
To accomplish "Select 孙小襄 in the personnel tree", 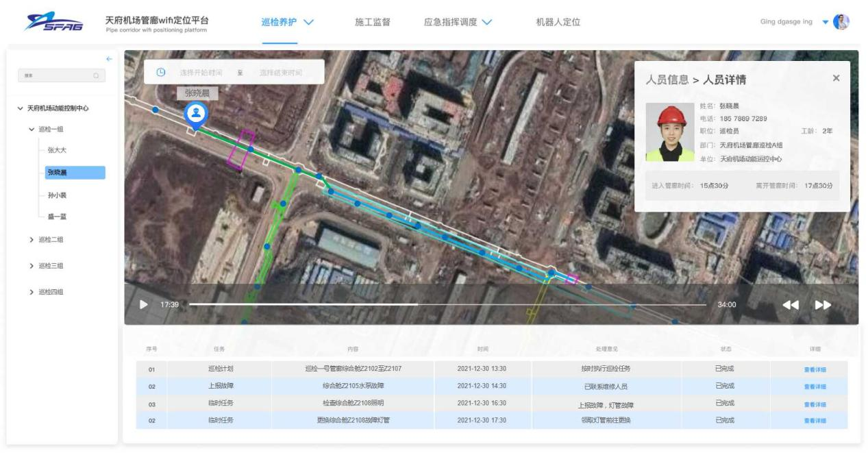I will point(57,195).
